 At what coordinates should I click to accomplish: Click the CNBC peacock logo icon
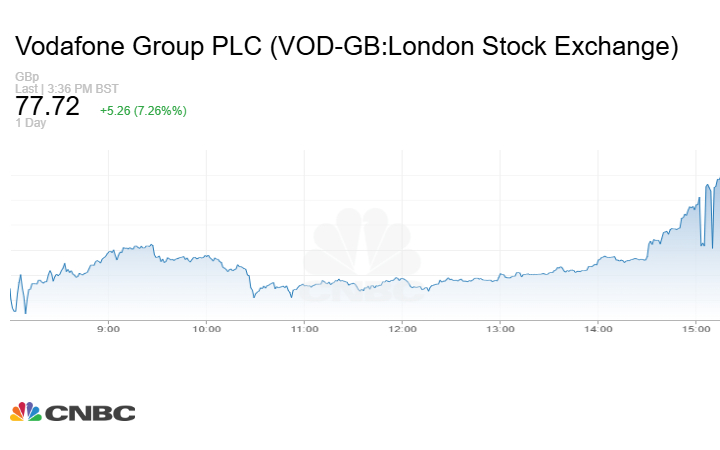point(25,412)
